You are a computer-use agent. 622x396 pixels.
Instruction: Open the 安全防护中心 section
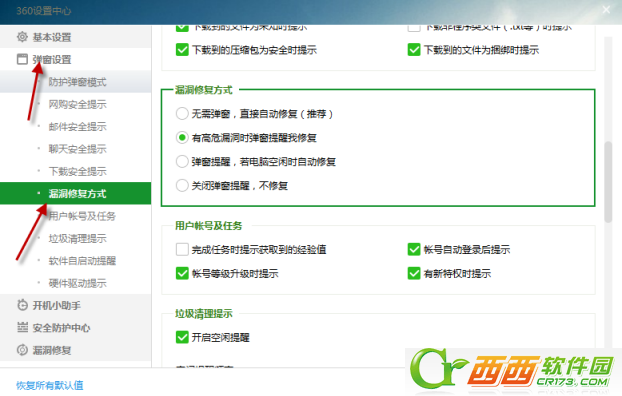[75, 328]
